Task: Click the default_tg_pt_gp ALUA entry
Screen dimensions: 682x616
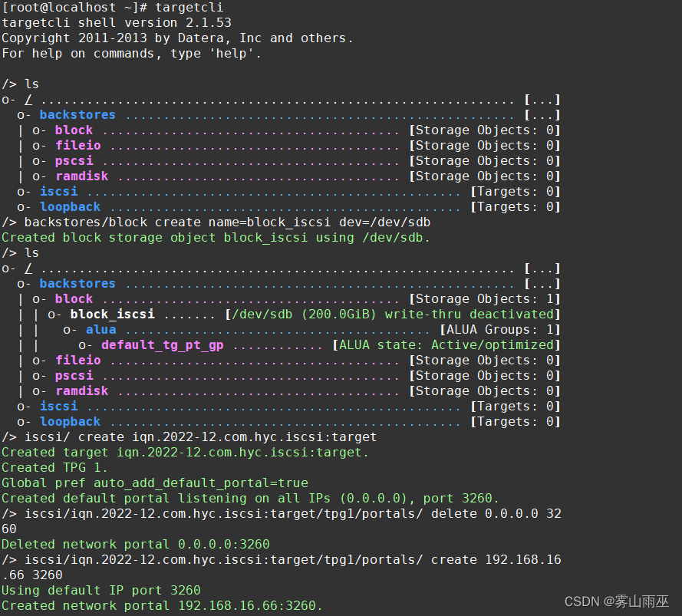Action: point(162,344)
